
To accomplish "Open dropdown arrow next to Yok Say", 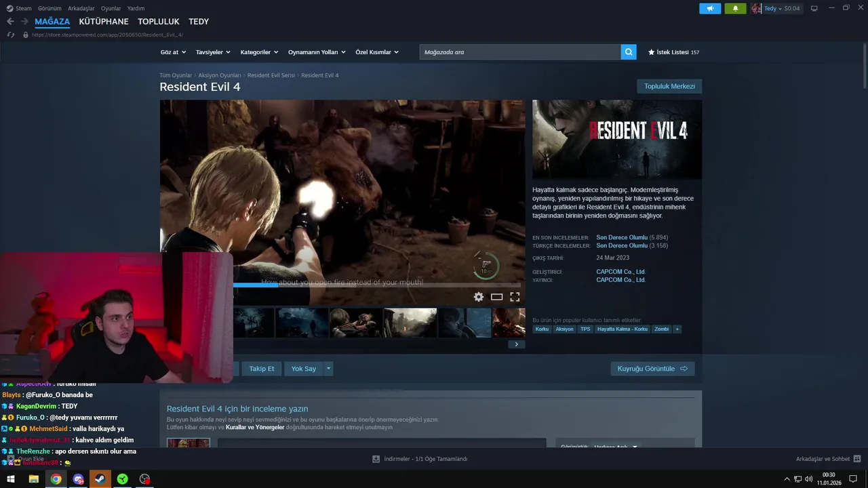I will tap(328, 369).
